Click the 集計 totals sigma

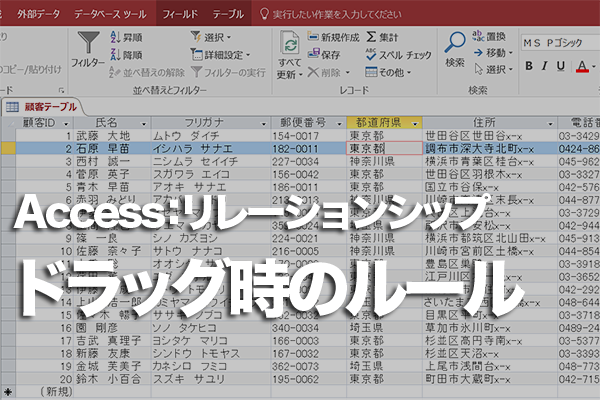382,37
